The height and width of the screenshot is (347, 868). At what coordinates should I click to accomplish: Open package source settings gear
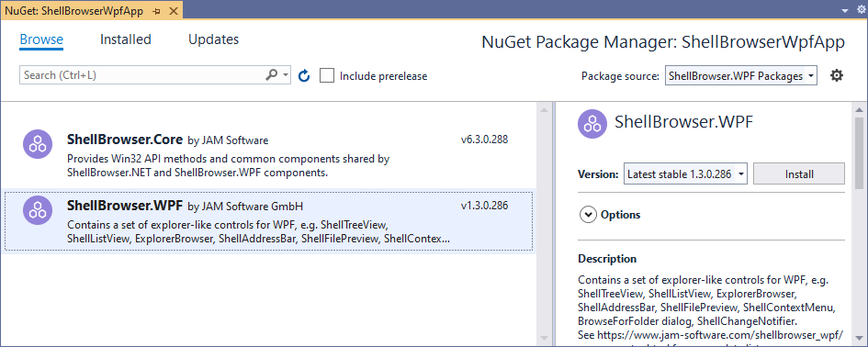(x=837, y=75)
